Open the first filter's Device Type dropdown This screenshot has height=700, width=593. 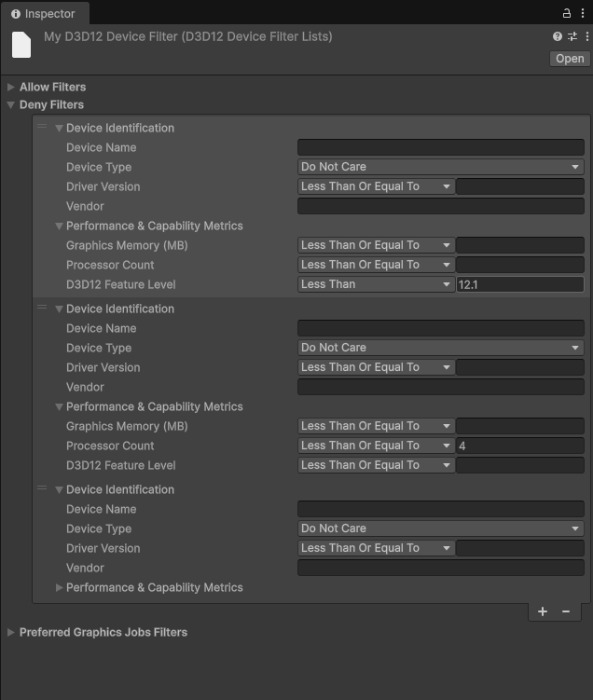point(440,167)
